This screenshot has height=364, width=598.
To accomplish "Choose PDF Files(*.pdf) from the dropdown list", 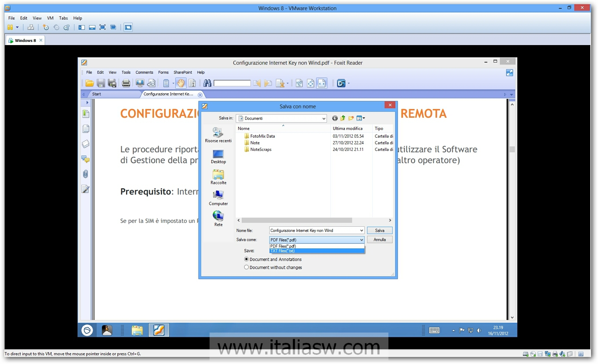I will click(x=317, y=246).
